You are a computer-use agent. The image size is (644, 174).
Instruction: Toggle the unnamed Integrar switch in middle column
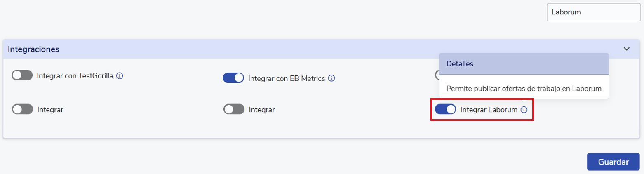(234, 109)
